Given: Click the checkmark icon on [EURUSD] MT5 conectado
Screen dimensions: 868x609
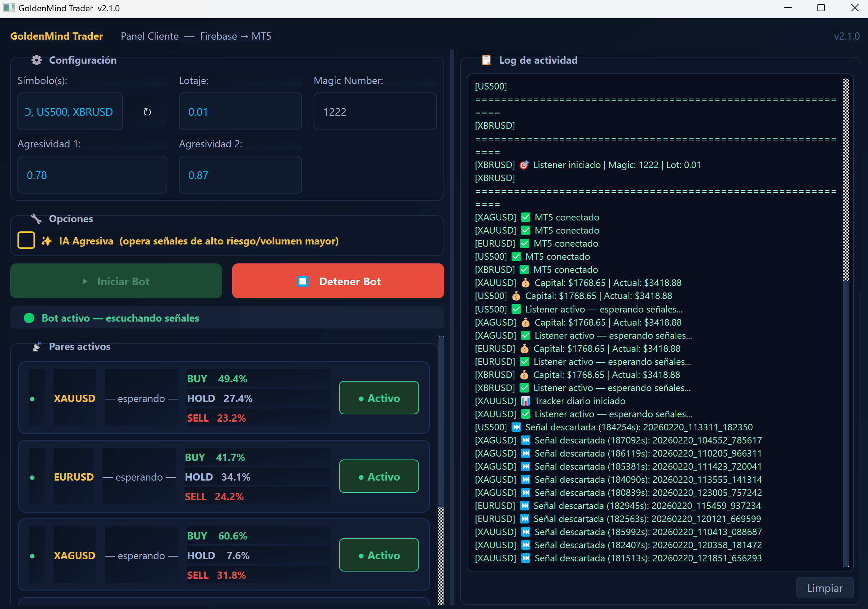Looking at the screenshot, I should coord(524,243).
